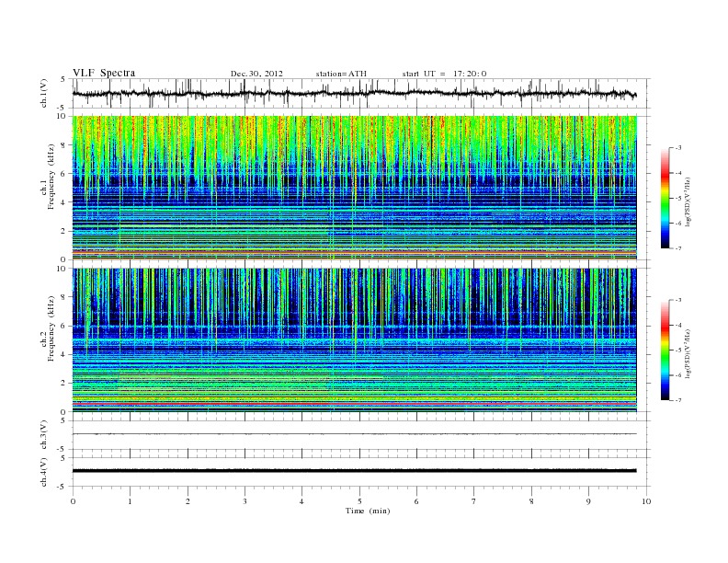Click the ch.3 voltage trace plot

354,434
